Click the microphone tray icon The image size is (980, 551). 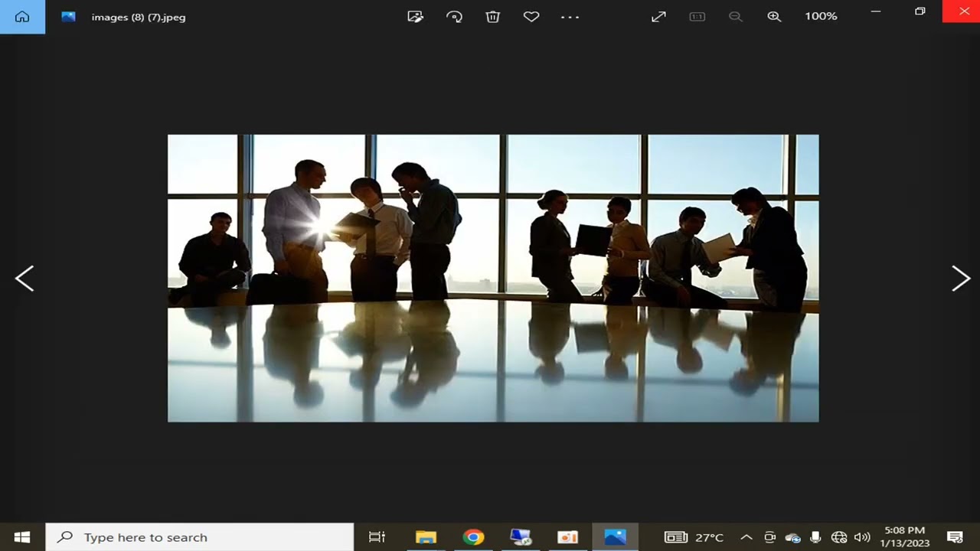tap(816, 537)
